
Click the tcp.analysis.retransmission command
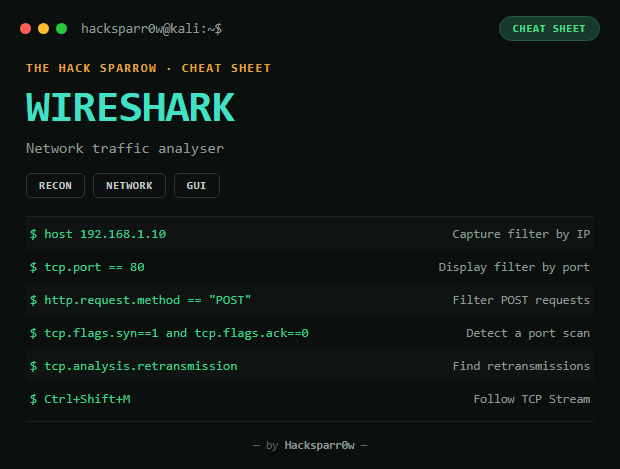(x=141, y=366)
